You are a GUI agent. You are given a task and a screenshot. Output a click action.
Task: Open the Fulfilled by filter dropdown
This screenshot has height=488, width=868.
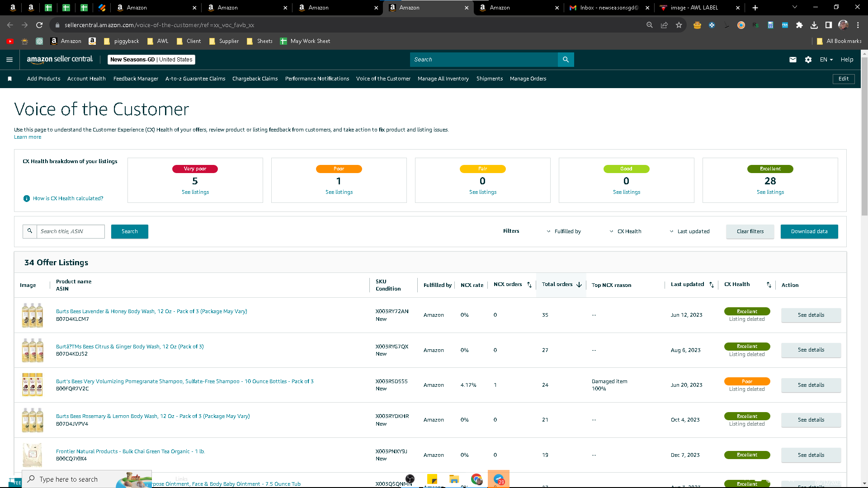(564, 231)
